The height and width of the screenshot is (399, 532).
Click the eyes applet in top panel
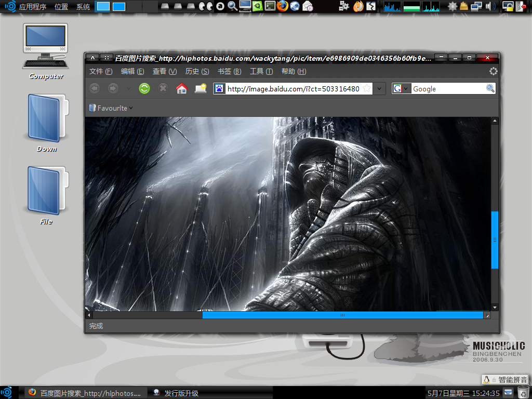coord(206,6)
